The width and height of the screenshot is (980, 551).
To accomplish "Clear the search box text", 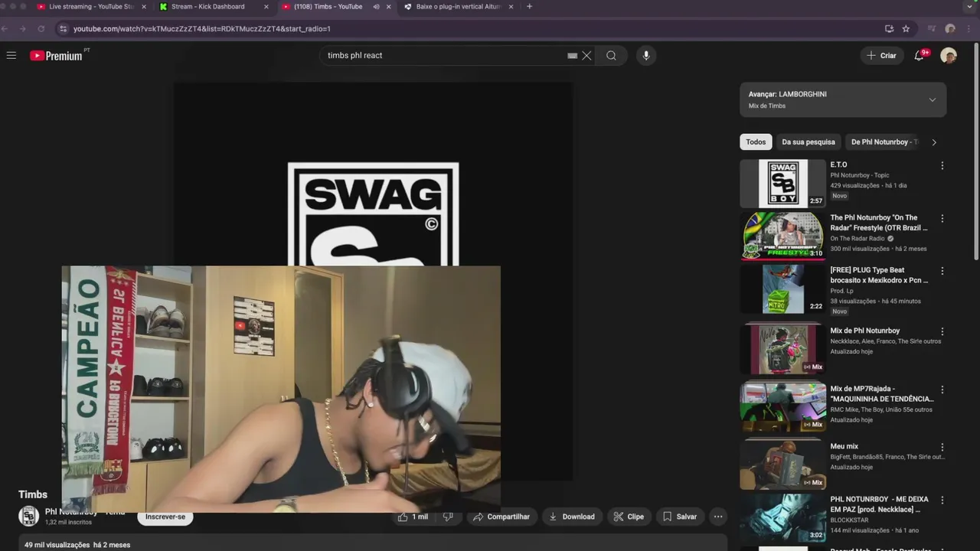I will 586,55.
